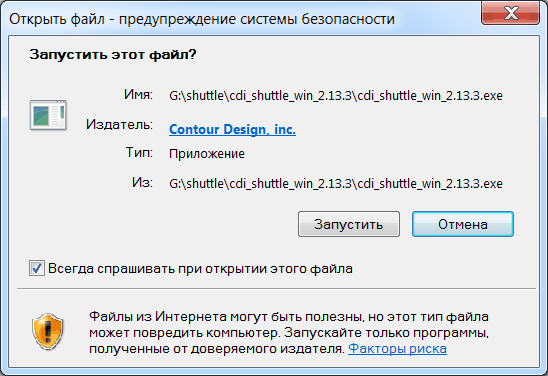Open the Contour Design, inc. publisher link
The width and height of the screenshot is (548, 376).
[232, 129]
